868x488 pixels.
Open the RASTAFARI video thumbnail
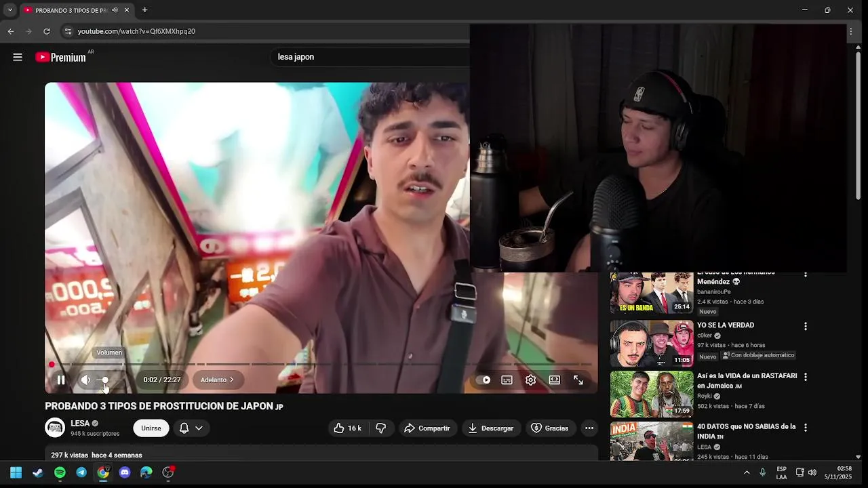coord(652,394)
